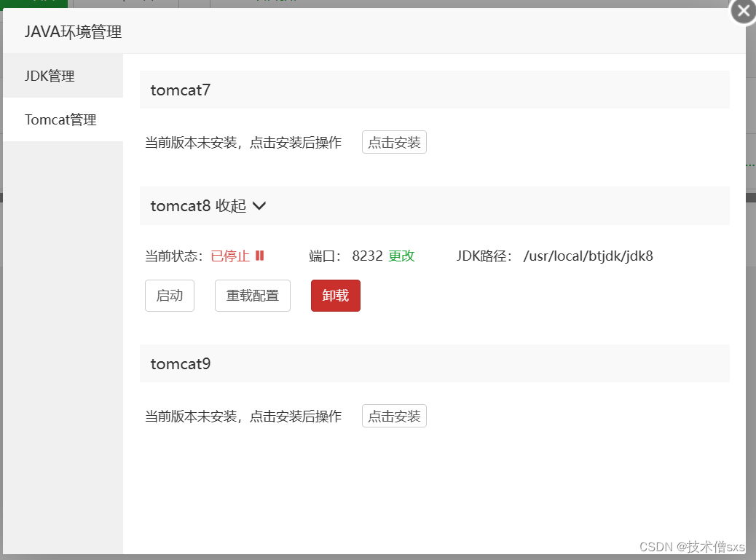Install tomcat7 via 点击安装 button
This screenshot has height=560, width=756.
[x=394, y=142]
